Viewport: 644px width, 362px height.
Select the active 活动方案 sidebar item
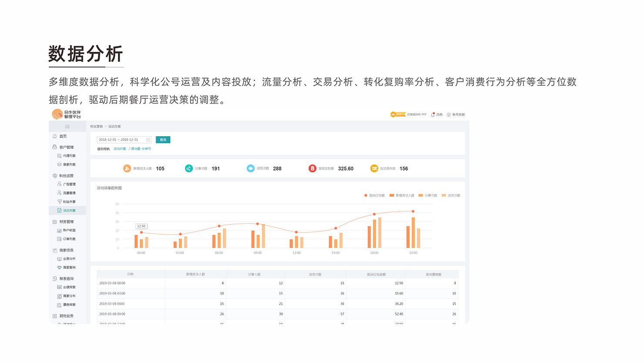coord(67,211)
